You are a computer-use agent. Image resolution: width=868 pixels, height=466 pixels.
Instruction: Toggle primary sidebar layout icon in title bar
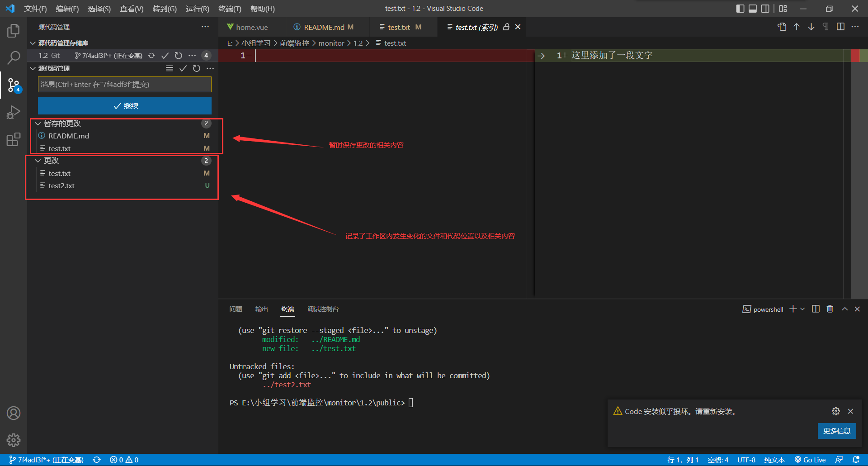click(x=740, y=9)
